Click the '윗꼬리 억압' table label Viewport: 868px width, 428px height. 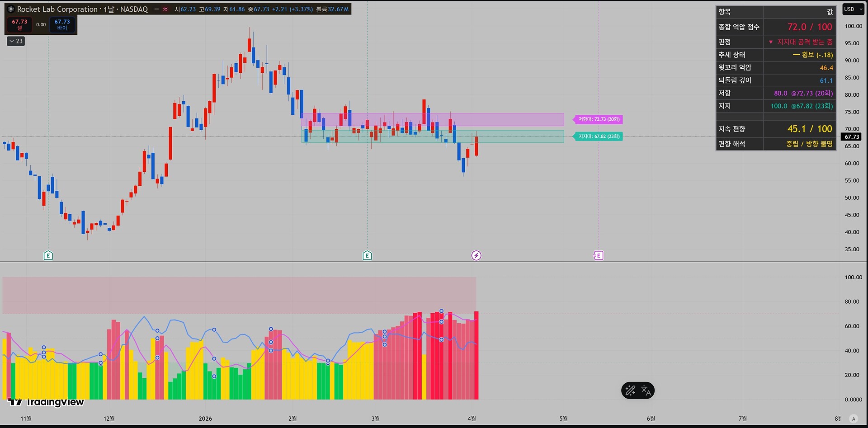point(735,67)
